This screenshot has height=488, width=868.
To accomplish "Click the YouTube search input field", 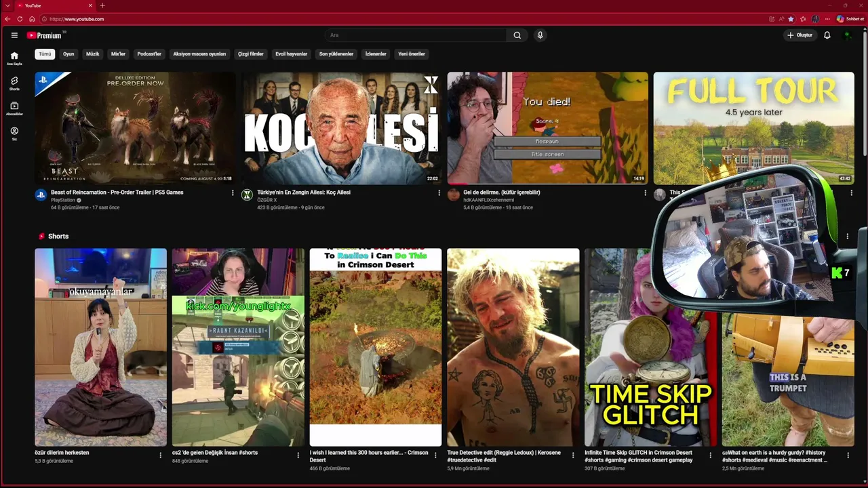I will (415, 35).
